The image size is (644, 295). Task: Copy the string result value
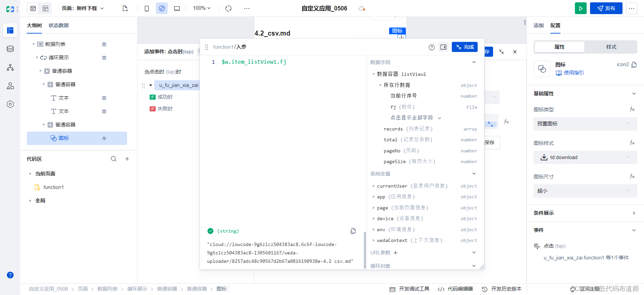[353, 231]
